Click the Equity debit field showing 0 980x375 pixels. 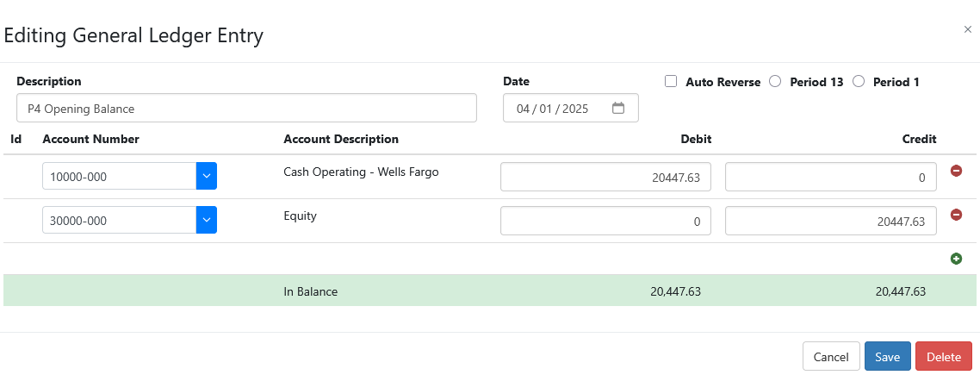[605, 221]
